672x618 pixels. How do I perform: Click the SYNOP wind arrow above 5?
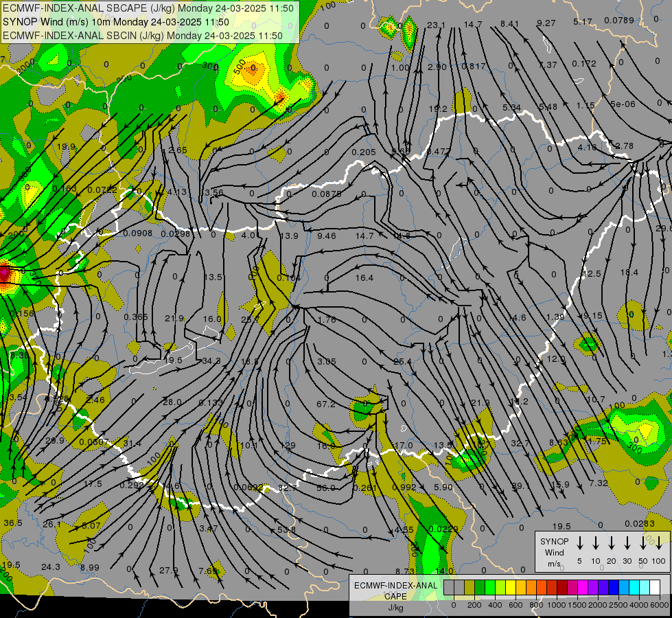point(580,543)
